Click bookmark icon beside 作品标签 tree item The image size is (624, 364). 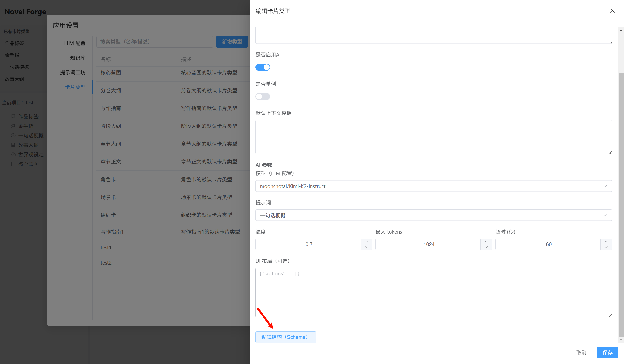[13, 116]
